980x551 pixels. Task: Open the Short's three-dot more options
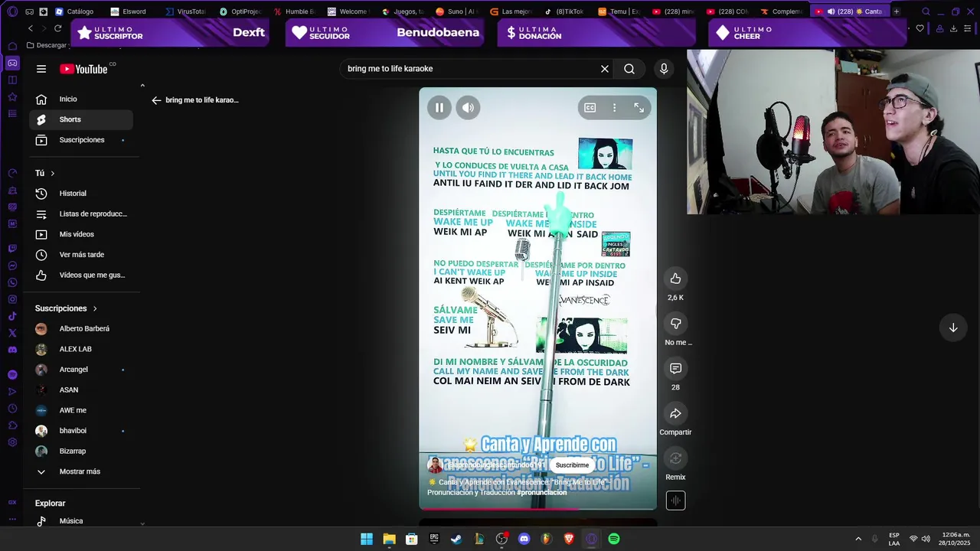614,108
